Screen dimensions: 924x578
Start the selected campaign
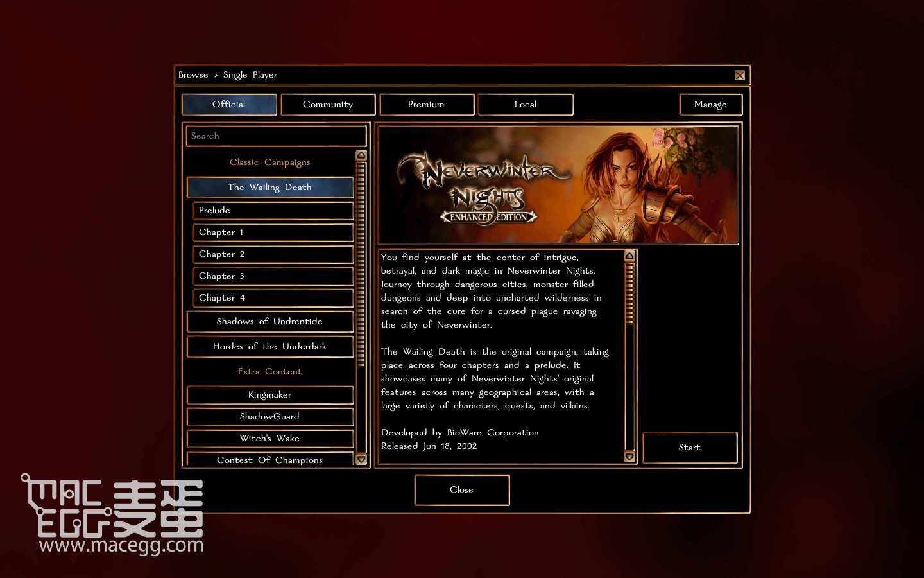pos(690,448)
